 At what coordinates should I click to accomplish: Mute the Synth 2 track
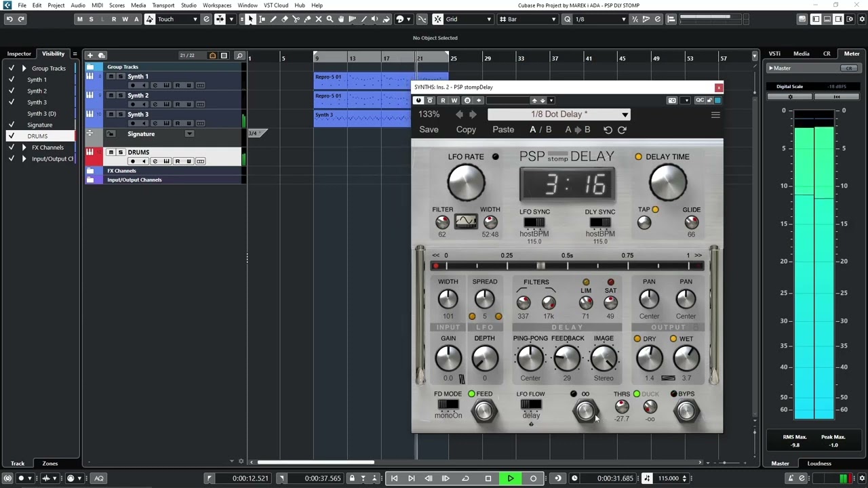coord(111,96)
